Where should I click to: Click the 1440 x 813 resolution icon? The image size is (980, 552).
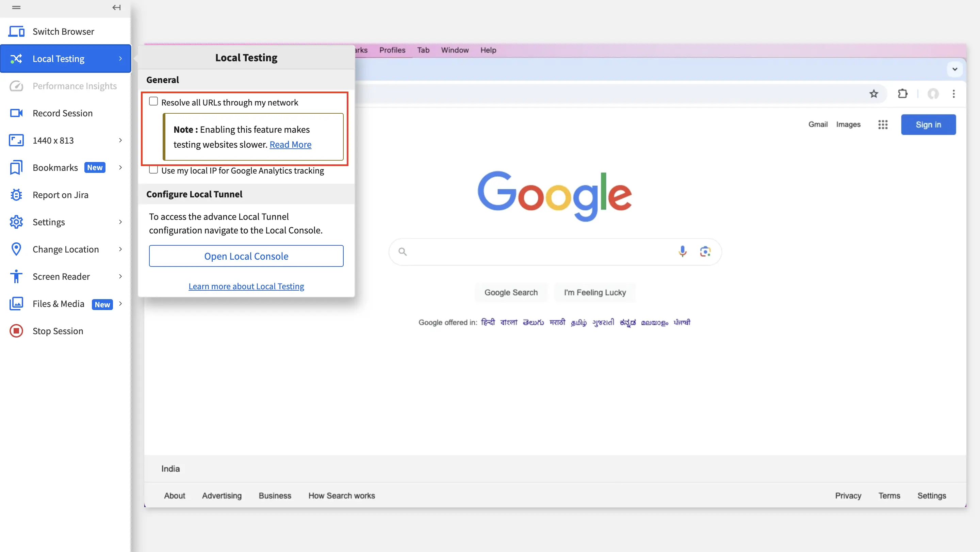click(16, 140)
